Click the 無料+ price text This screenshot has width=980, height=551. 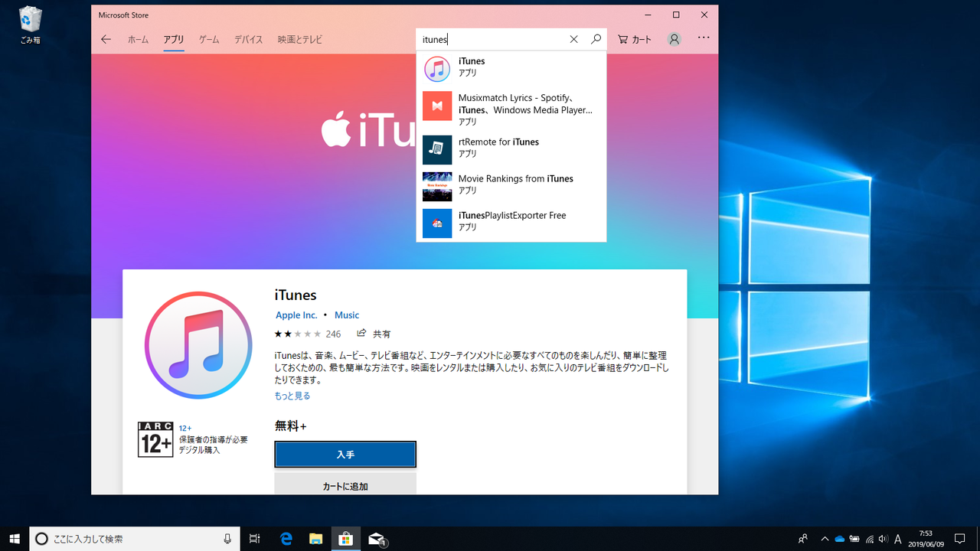291,426
